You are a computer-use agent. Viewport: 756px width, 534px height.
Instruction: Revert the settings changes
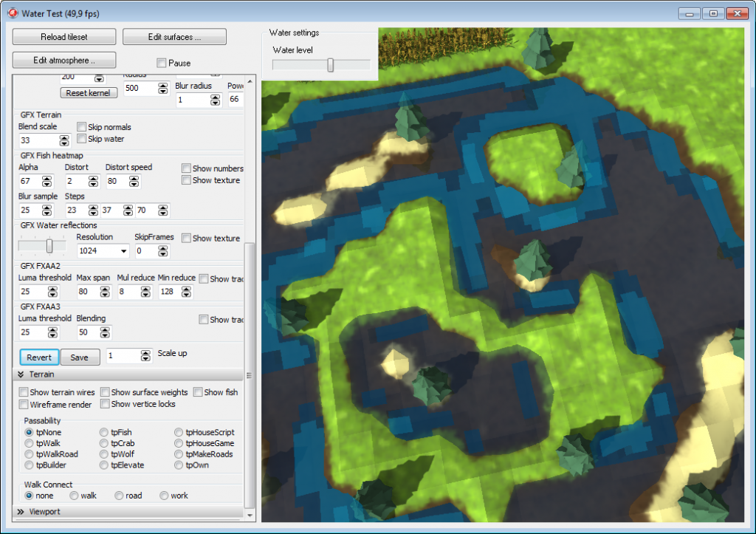(39, 357)
